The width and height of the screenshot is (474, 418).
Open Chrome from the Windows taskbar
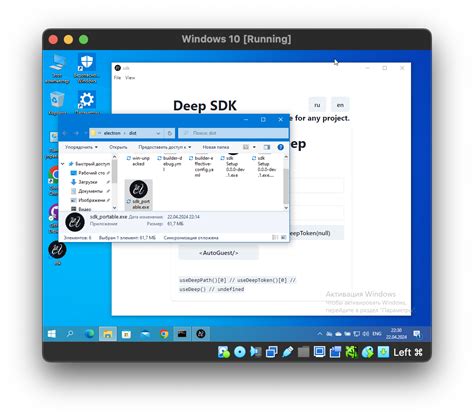pos(164,334)
